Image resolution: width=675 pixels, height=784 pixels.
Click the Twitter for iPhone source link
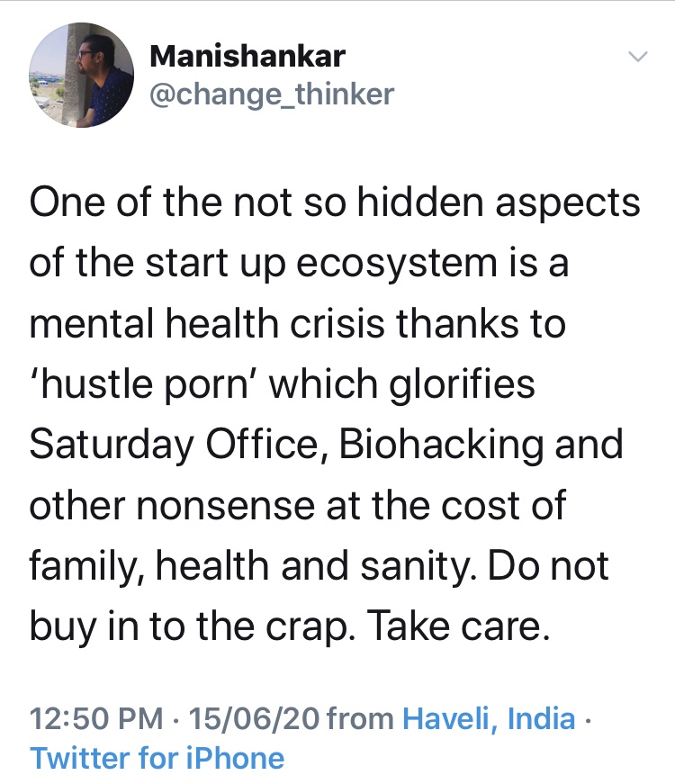tap(157, 758)
